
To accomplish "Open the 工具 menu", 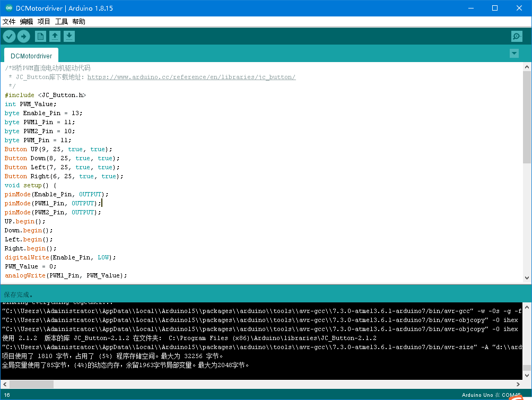I will click(x=62, y=22).
